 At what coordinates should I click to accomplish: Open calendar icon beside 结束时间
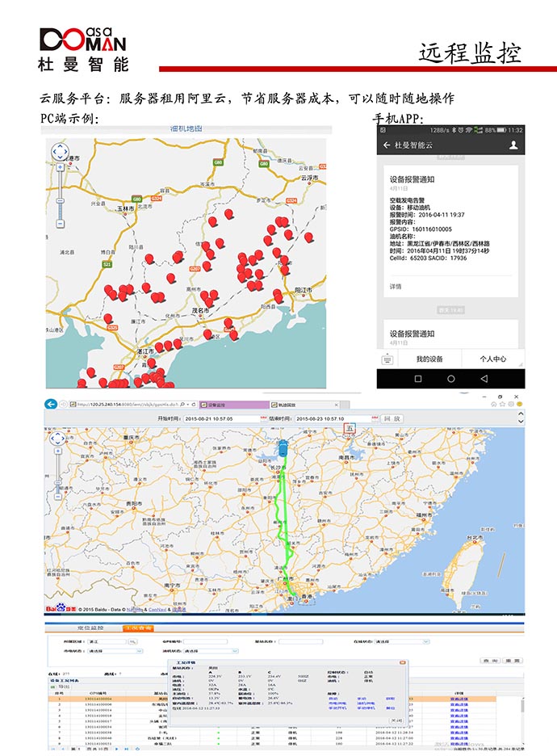click(375, 418)
